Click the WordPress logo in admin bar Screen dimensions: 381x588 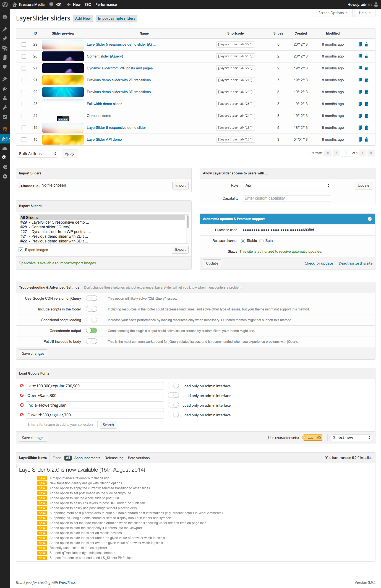5,4
